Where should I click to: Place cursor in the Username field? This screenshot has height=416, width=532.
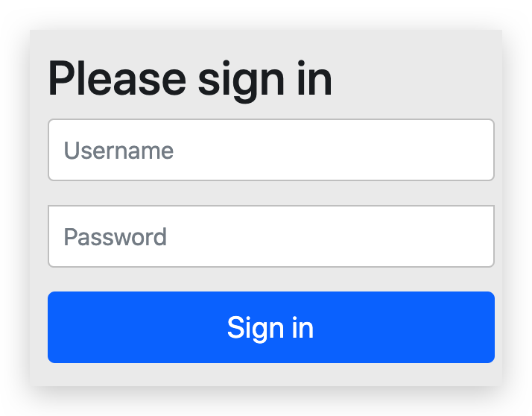(270, 150)
